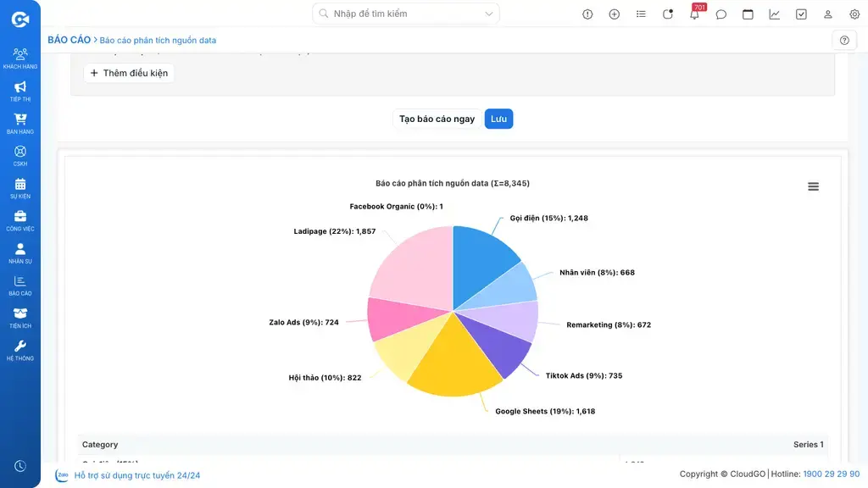Click the chart title with Σ=8,345

coord(453,183)
